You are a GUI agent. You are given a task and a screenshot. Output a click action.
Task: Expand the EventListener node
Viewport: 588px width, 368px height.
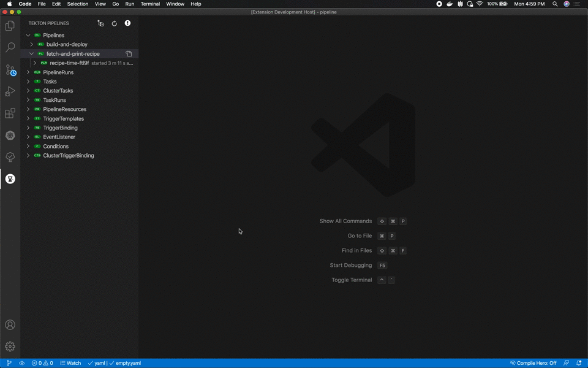tap(28, 137)
